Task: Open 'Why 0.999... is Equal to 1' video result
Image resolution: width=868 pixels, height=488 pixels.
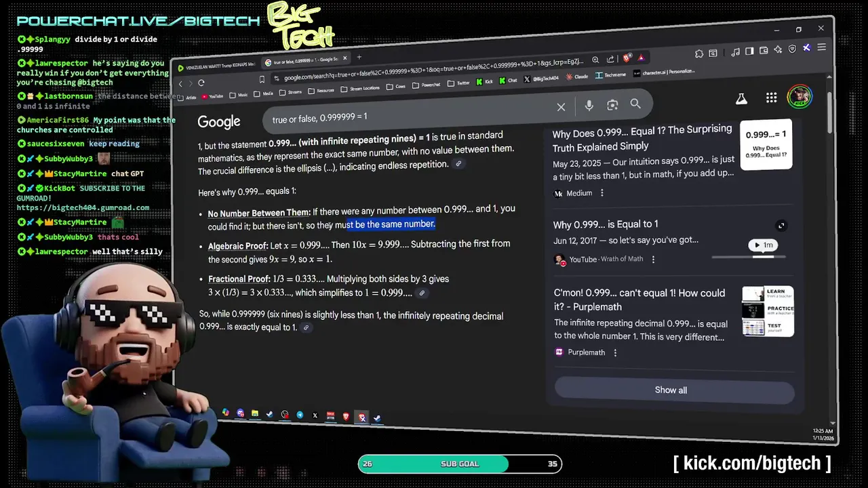Action: point(606,224)
